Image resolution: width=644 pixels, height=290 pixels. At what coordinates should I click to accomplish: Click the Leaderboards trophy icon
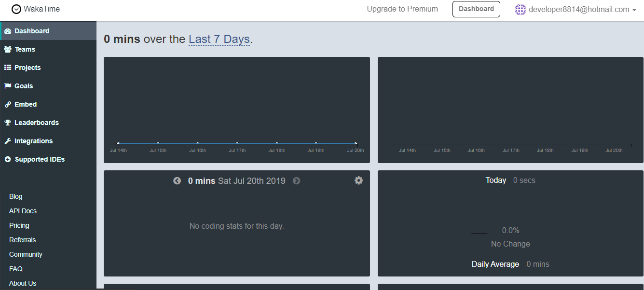[7, 122]
